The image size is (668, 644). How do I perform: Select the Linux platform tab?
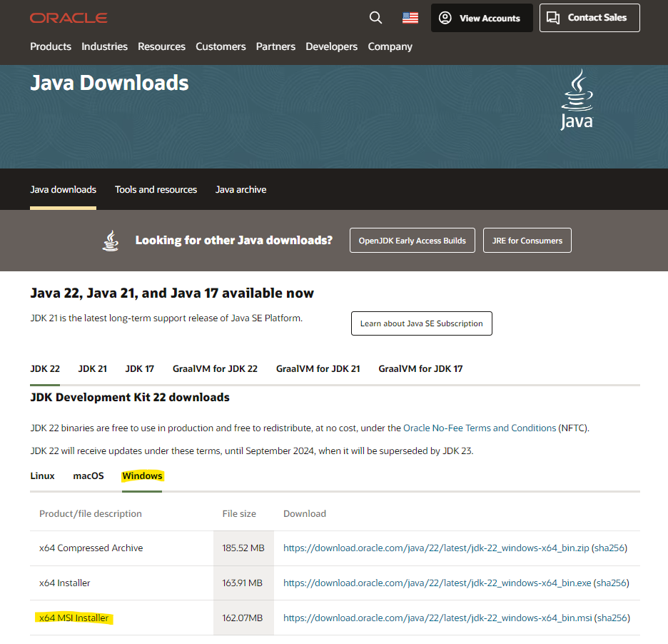(x=42, y=476)
